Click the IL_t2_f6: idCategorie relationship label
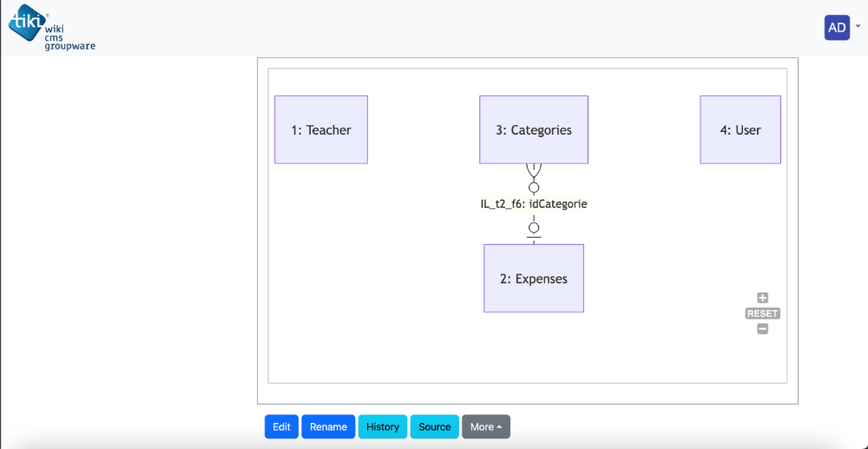 [534, 204]
